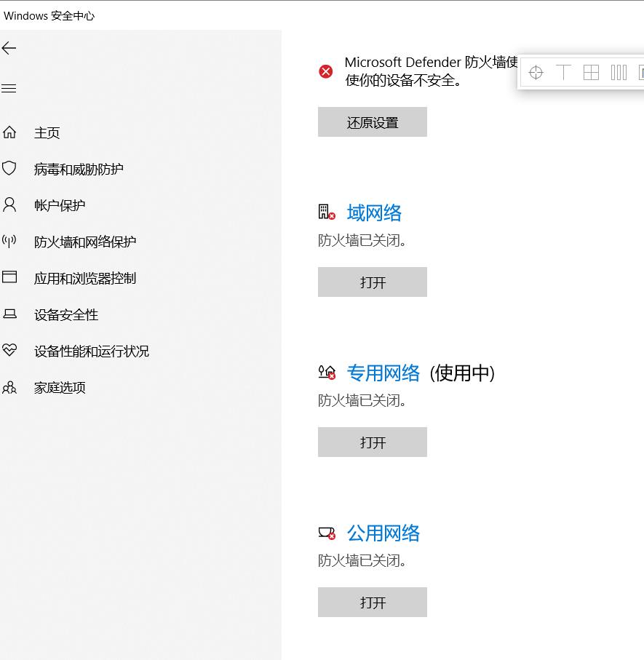Click the (使用中) label beside 专用网络
Image resolution: width=644 pixels, height=660 pixels.
462,373
